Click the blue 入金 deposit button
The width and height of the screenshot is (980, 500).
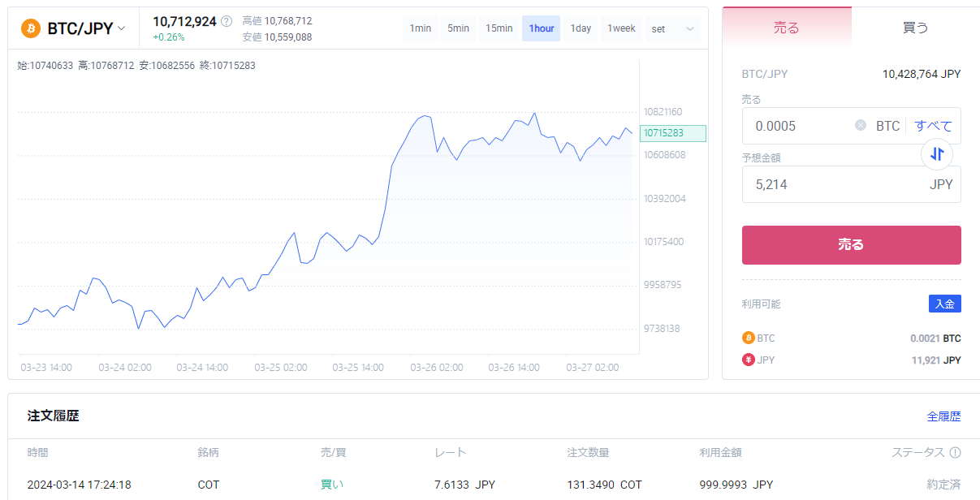(944, 304)
